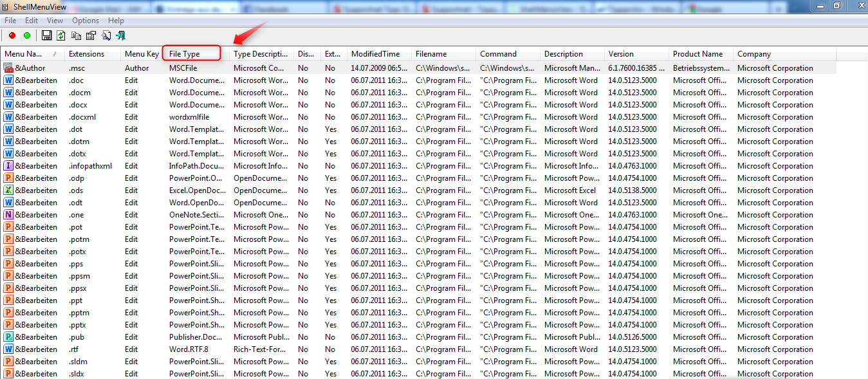Click the OneNote icon on the .one row
The width and height of the screenshot is (868, 379).
click(8, 214)
